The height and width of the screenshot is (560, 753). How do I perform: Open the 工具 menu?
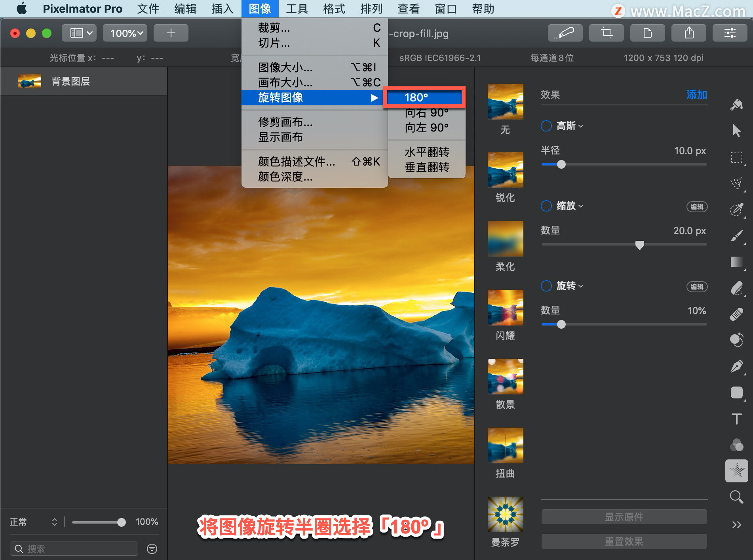tap(297, 8)
